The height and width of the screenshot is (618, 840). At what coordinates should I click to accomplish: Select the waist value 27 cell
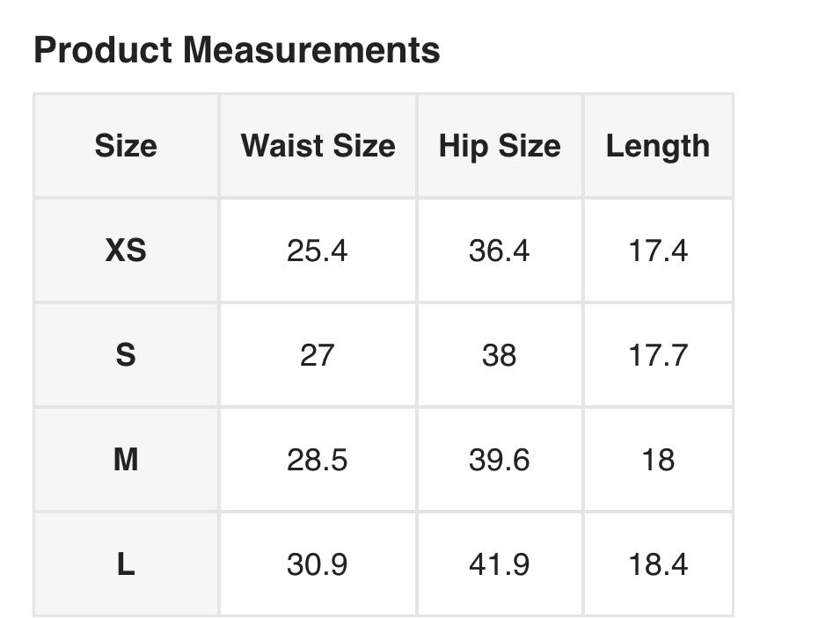[318, 355]
